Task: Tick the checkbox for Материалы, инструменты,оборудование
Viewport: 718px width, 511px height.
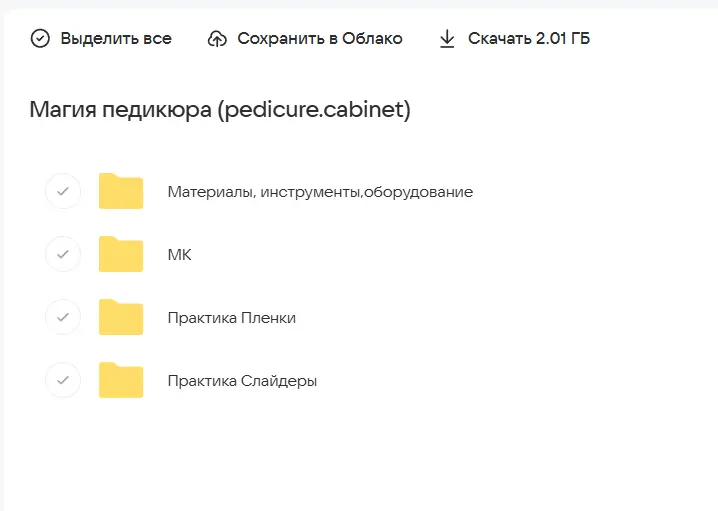Action: click(63, 191)
